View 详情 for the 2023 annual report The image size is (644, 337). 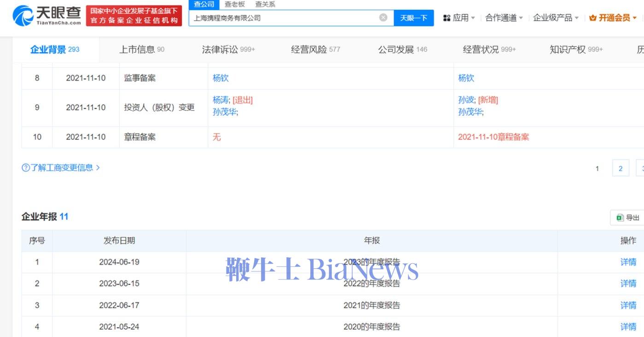click(x=628, y=262)
